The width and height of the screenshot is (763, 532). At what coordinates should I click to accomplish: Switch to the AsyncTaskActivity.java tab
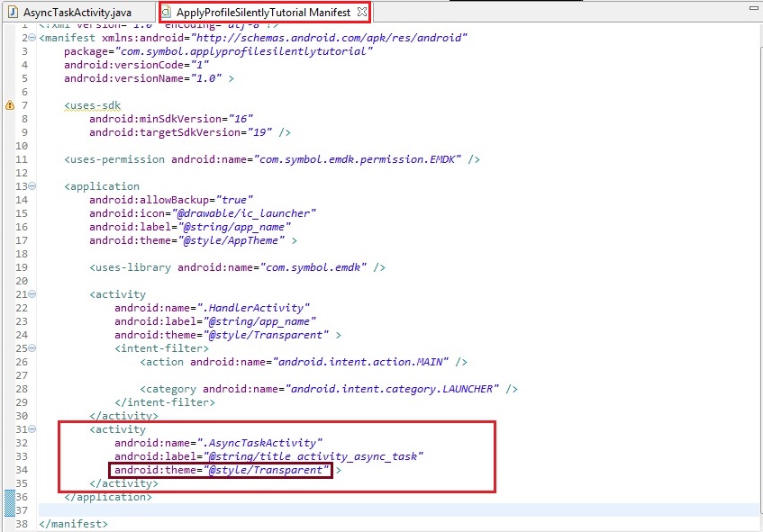click(77, 13)
